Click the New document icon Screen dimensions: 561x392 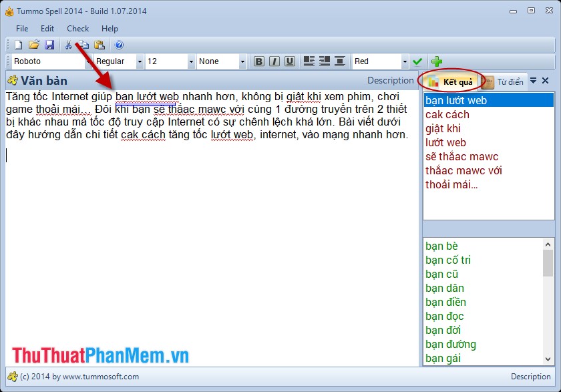18,45
